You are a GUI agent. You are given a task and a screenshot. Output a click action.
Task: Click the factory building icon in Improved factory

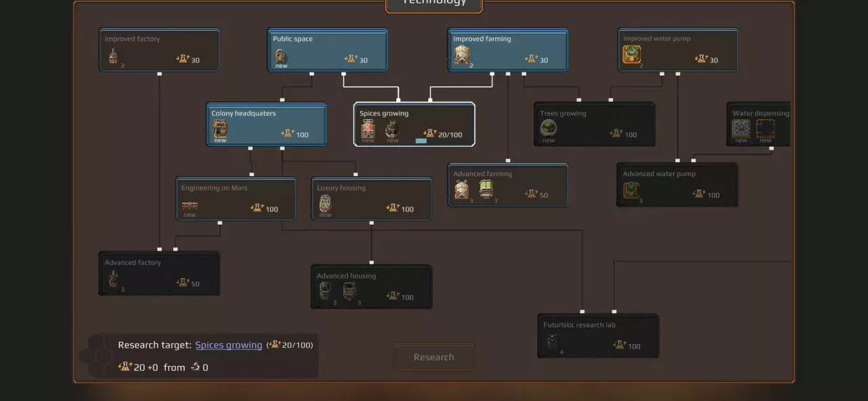pos(113,56)
